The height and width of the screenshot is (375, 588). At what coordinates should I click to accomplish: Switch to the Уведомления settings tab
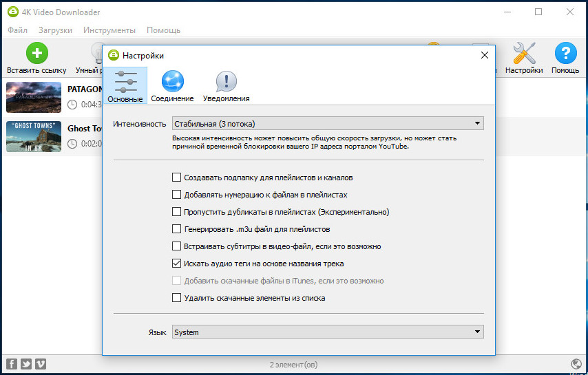(226, 86)
